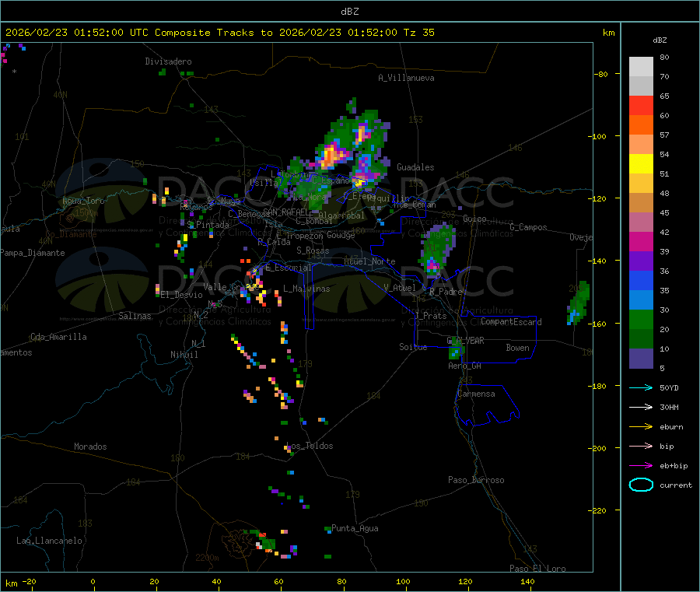Click the timestamp header text line

[x=219, y=33]
